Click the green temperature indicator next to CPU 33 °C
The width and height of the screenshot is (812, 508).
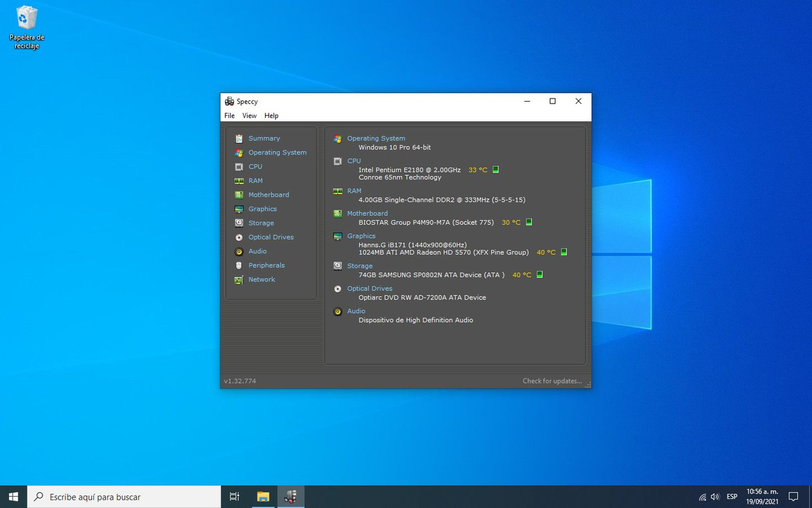pyautogui.click(x=495, y=170)
